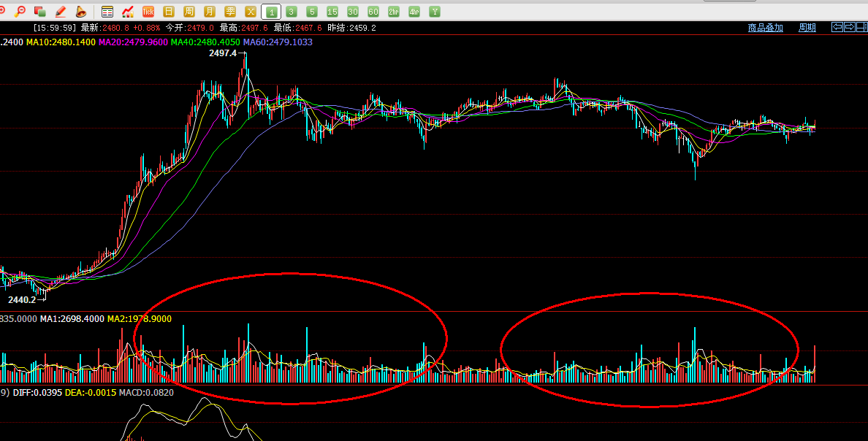The height and width of the screenshot is (441, 868).
Task: Select the 2hr period button
Action: 394,12
